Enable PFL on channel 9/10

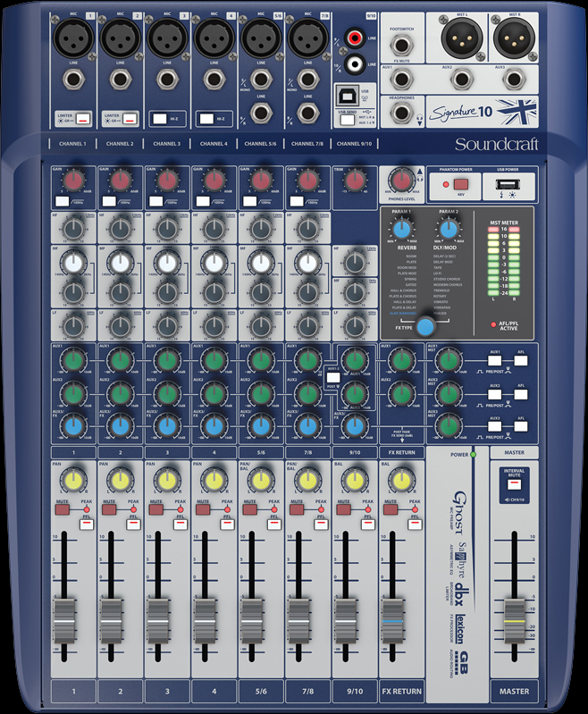click(x=368, y=525)
